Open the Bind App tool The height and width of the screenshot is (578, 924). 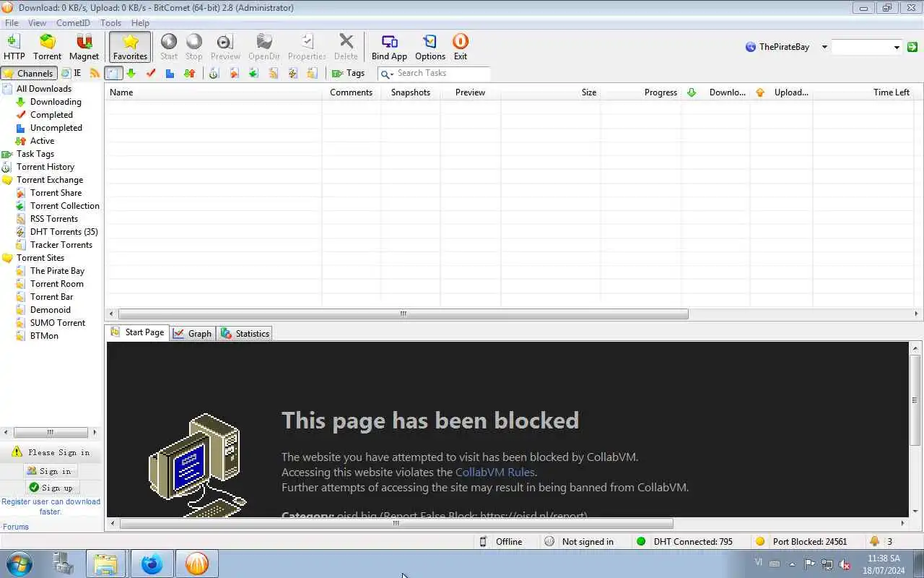(x=389, y=47)
